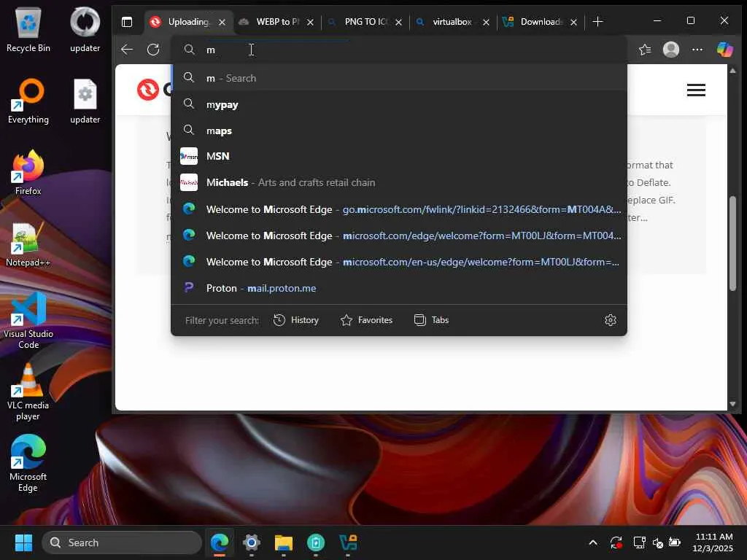Show hidden tray icons chevron

point(593,542)
